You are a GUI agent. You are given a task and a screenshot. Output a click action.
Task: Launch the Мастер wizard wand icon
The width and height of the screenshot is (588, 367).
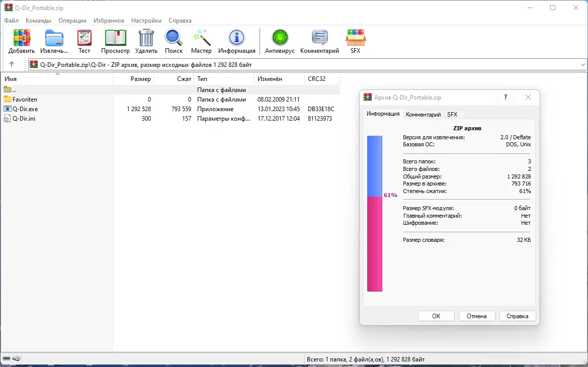pos(201,38)
